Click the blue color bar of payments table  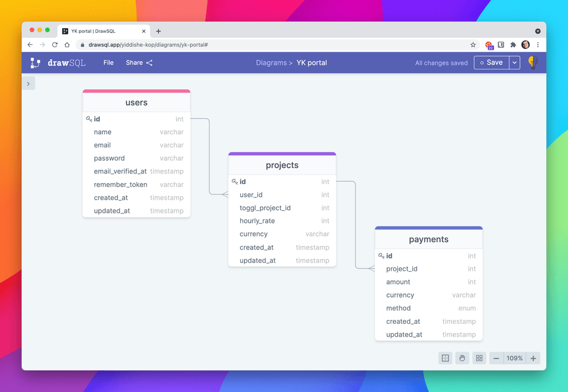tap(429, 228)
